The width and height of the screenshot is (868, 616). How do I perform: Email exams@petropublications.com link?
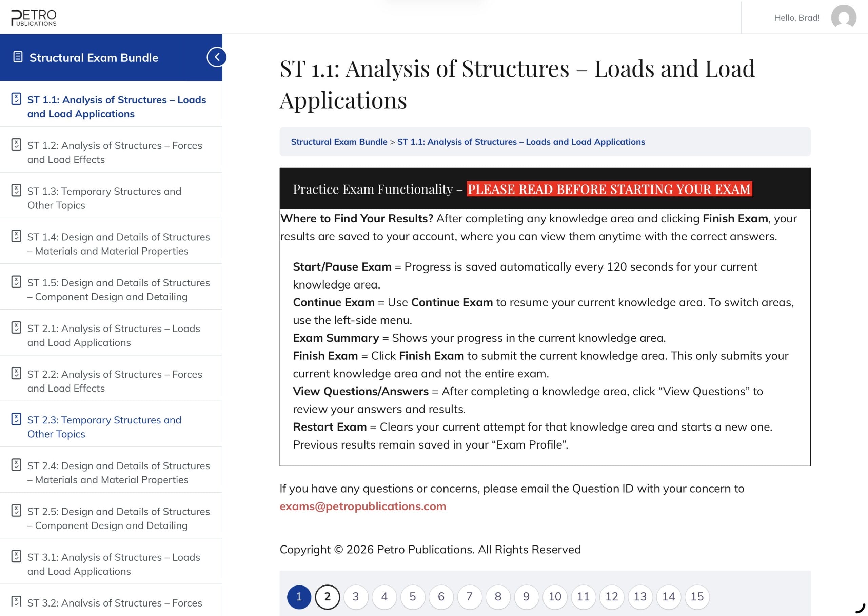363,506
